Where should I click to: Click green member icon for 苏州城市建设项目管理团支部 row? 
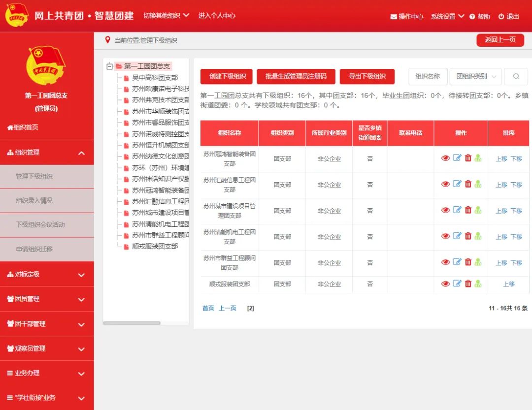pos(478,210)
